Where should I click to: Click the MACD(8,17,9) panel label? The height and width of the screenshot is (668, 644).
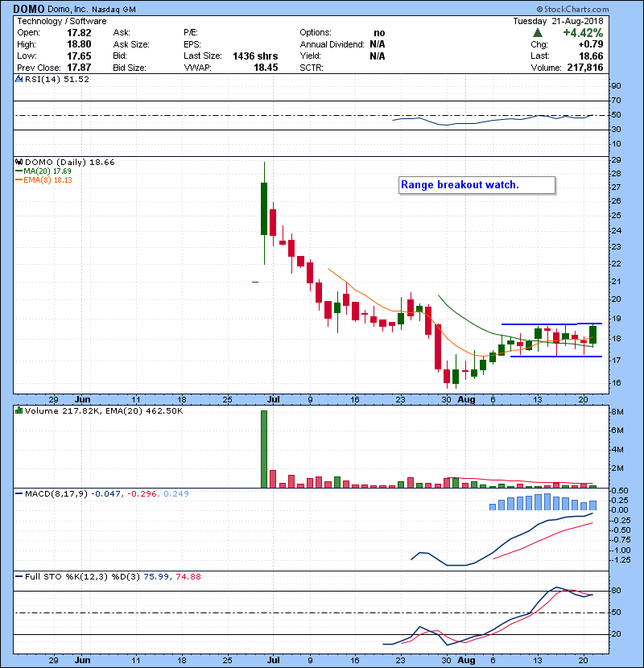(56, 494)
